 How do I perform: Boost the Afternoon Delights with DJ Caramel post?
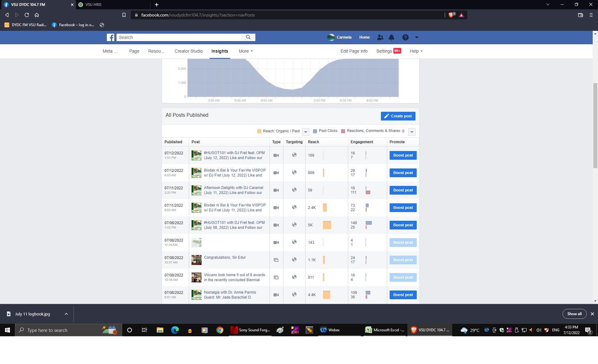pyautogui.click(x=403, y=190)
